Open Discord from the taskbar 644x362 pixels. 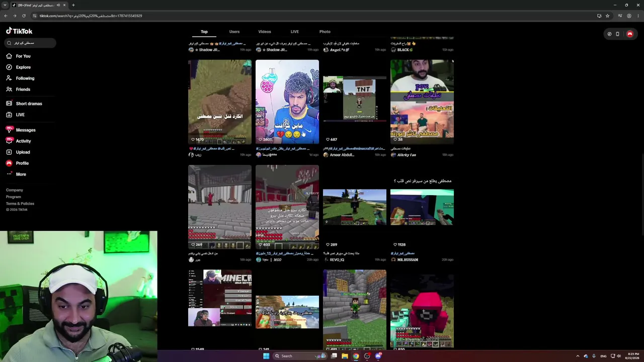(x=378, y=356)
